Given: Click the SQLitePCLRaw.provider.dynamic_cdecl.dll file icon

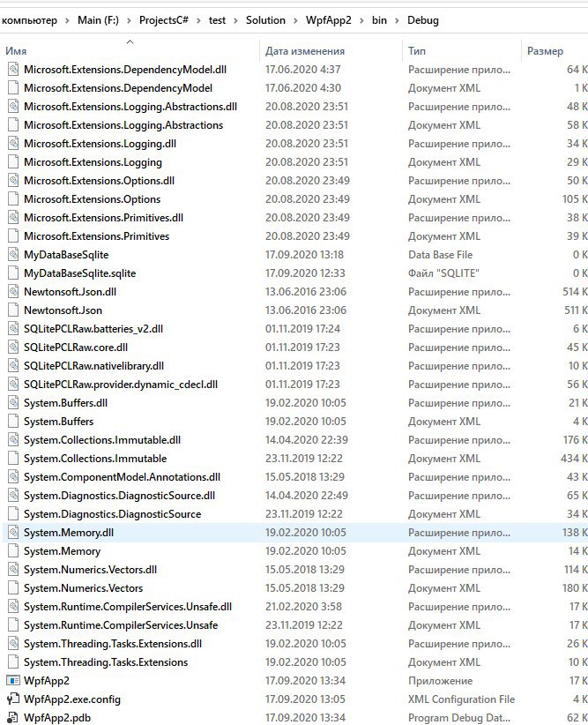Looking at the screenshot, I should click(13, 385).
